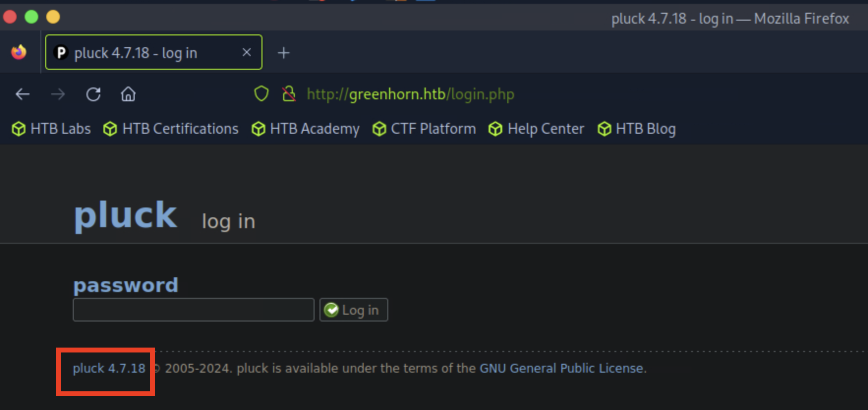Open the HTB Certifications bookmark
Viewport: 868px width, 410px height.
click(171, 129)
